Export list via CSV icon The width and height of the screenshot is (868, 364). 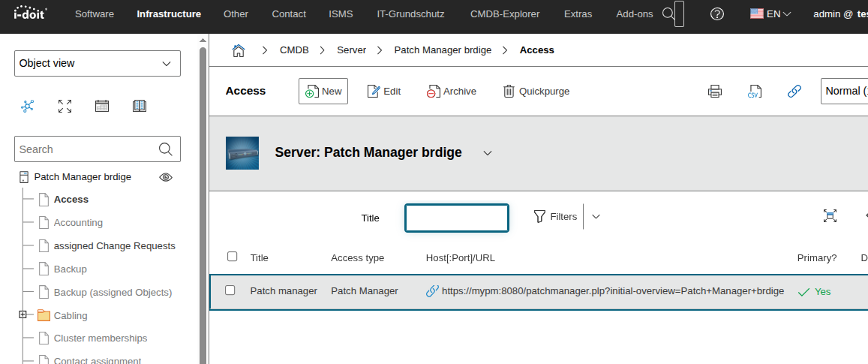[x=754, y=92]
